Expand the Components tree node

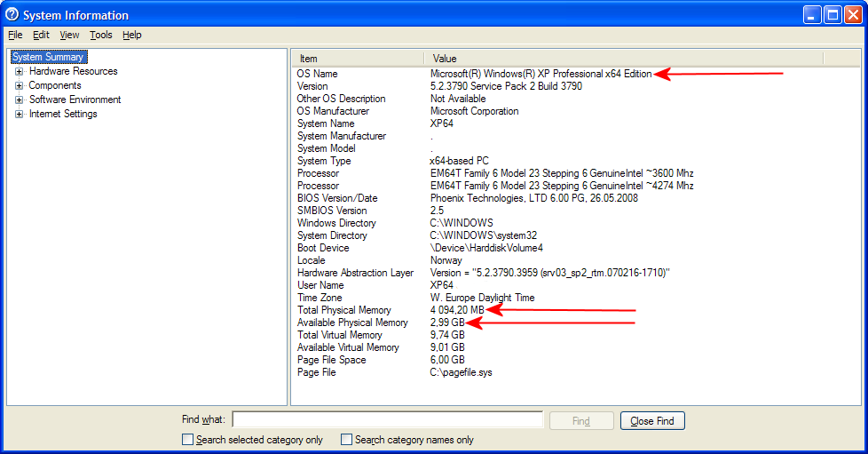point(19,86)
